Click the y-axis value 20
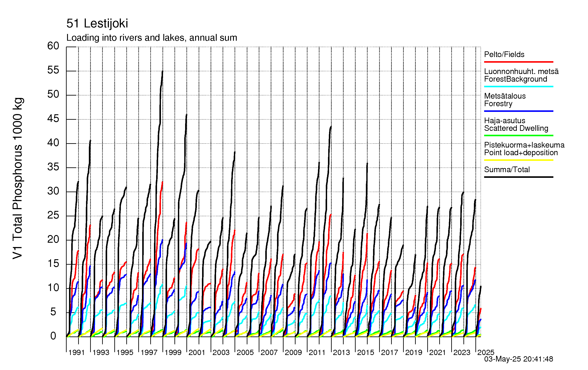The width and height of the screenshot is (588, 370). click(53, 239)
